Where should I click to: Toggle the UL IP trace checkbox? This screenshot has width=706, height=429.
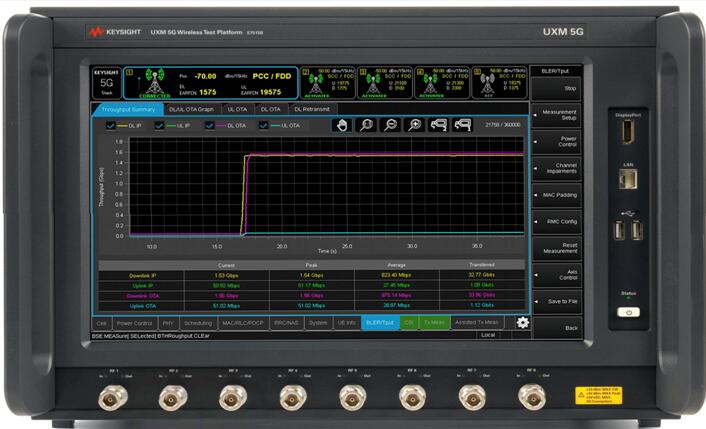click(x=159, y=126)
